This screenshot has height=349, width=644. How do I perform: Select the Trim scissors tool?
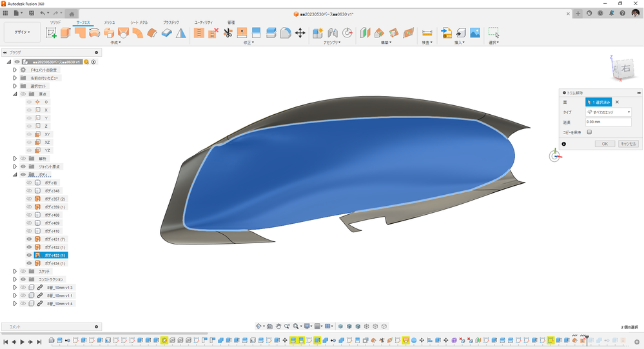228,33
